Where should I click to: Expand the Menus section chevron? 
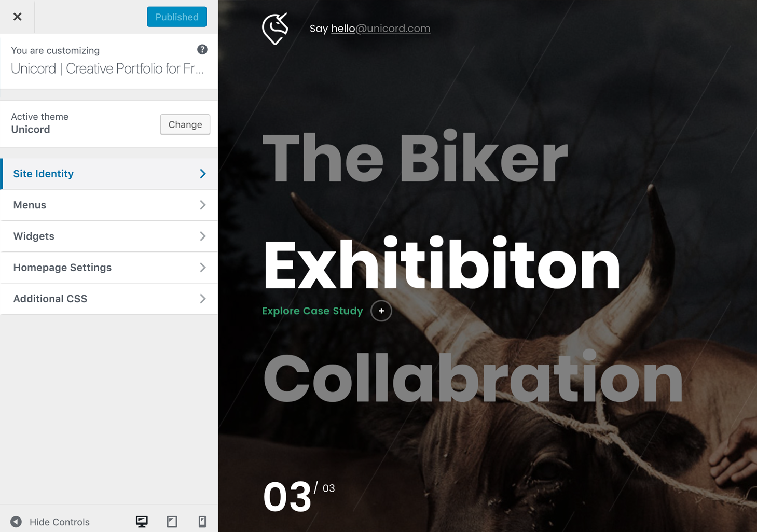pyautogui.click(x=203, y=205)
